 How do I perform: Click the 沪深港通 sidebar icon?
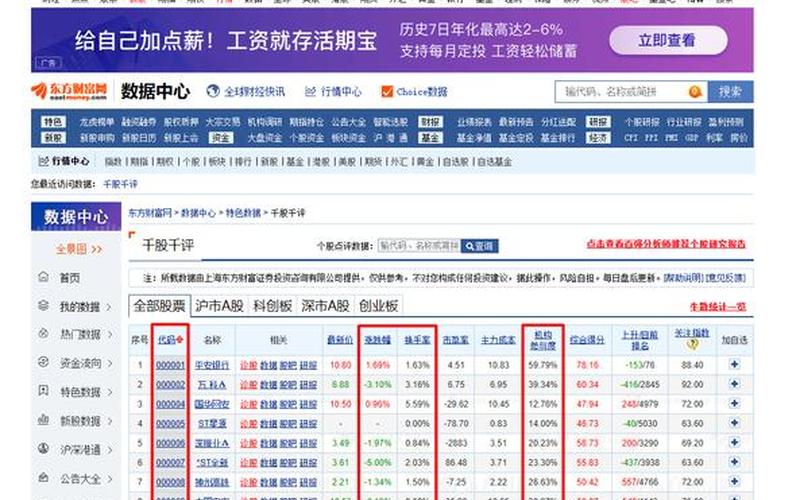(x=44, y=448)
